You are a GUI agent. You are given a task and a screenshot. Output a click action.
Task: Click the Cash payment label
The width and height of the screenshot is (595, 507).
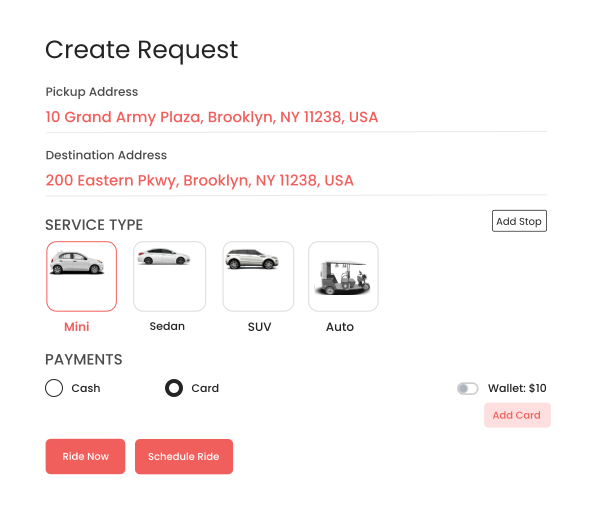(x=86, y=388)
